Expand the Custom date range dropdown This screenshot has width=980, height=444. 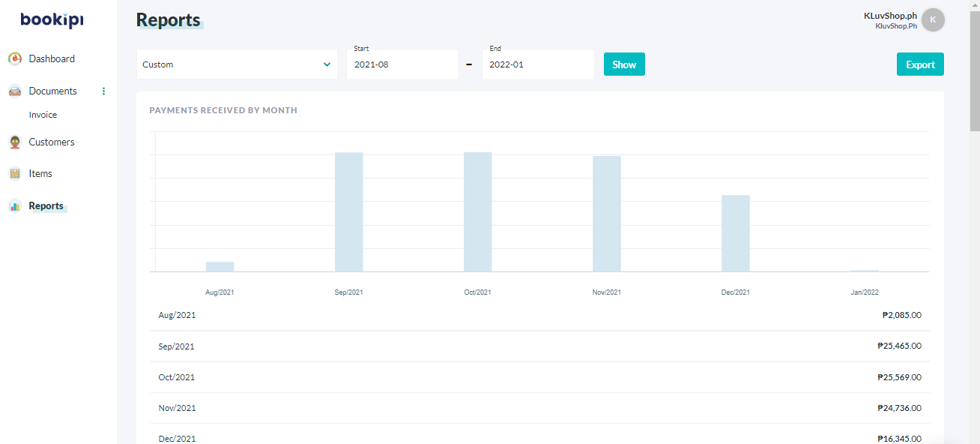[x=237, y=64]
